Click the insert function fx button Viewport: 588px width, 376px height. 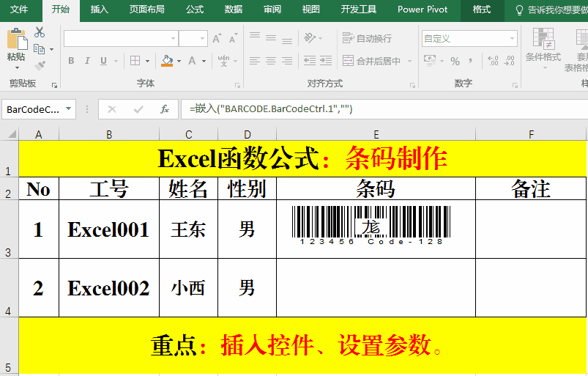[165, 109]
